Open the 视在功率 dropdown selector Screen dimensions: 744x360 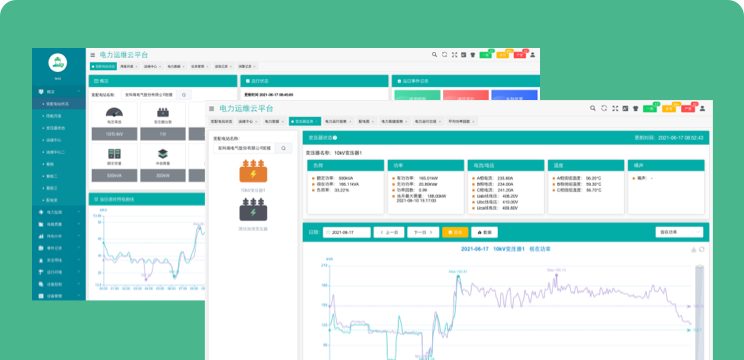coord(679,232)
